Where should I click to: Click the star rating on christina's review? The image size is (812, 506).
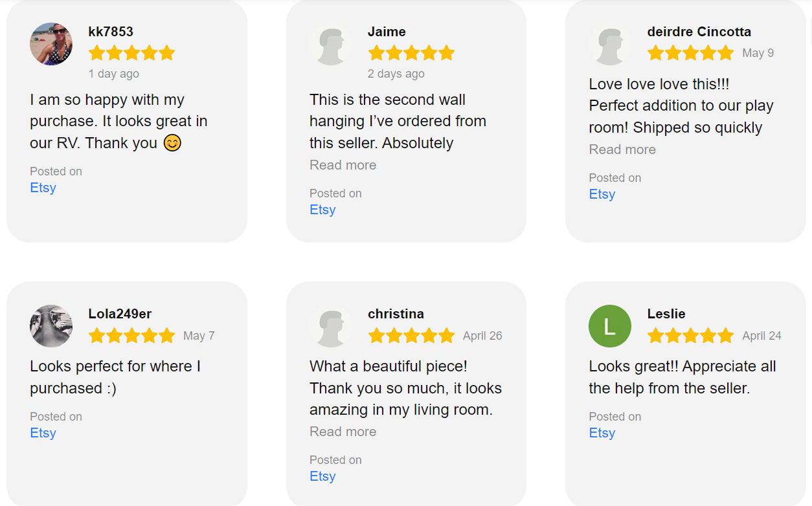411,335
